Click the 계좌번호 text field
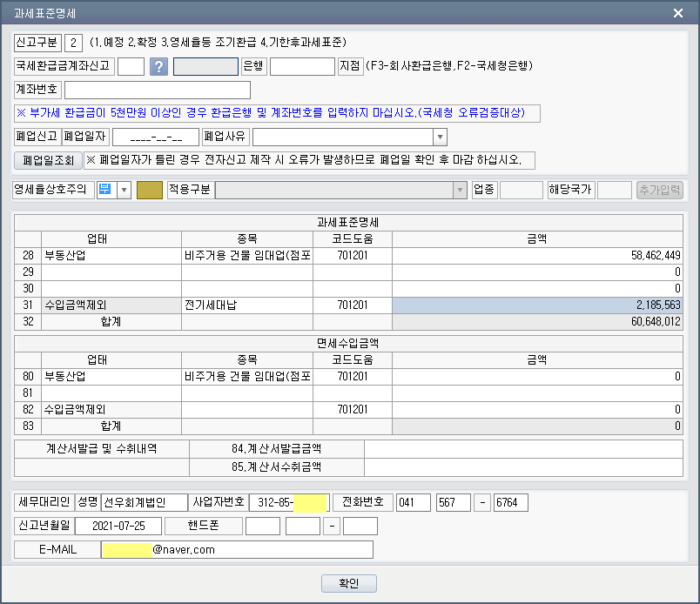Image resolution: width=700 pixels, height=604 pixels. tap(157, 90)
